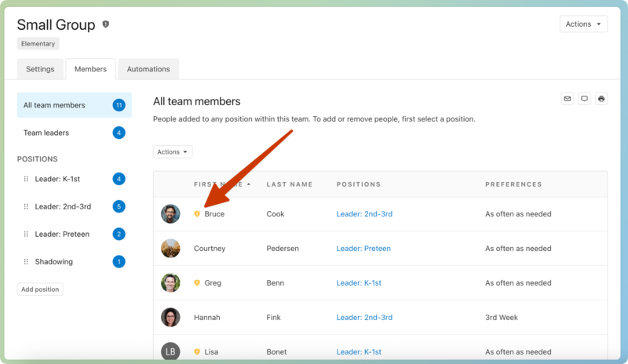Click the Add position button

click(x=40, y=289)
